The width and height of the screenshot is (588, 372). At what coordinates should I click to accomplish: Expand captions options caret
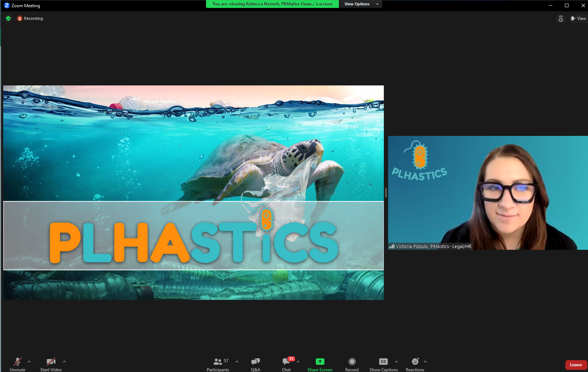pos(396,362)
